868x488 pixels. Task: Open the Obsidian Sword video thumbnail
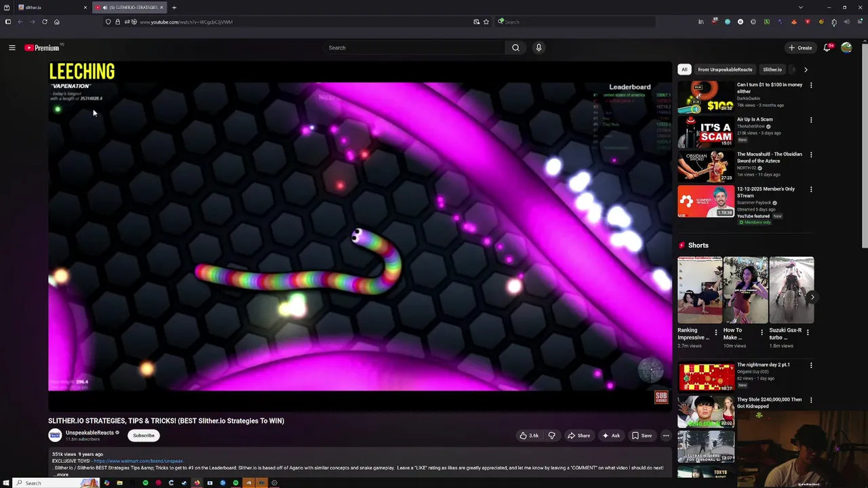pos(706,167)
